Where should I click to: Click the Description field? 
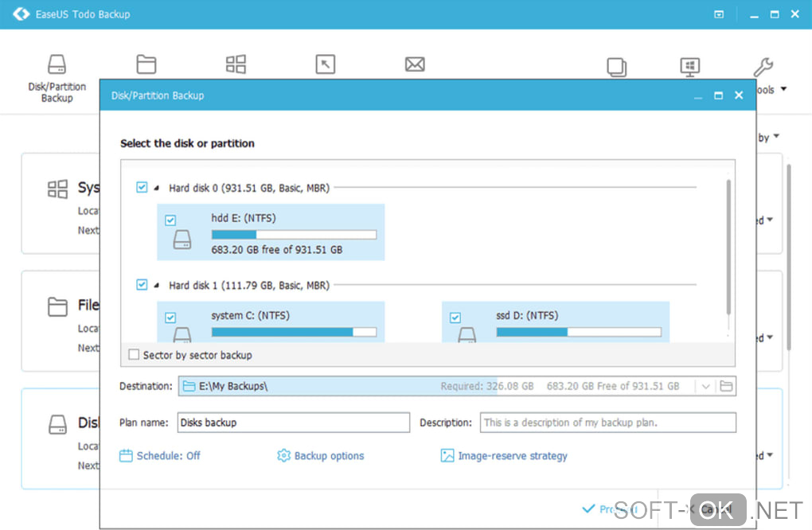(608, 423)
